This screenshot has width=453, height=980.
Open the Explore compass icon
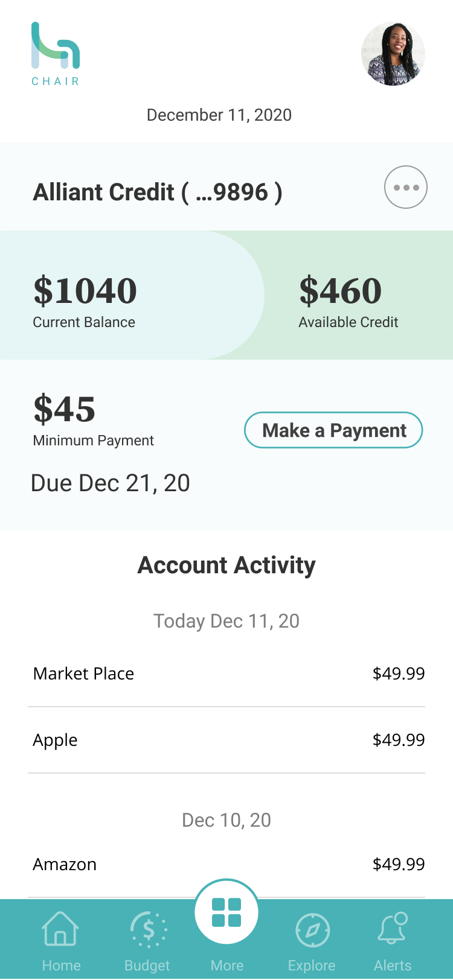pyautogui.click(x=312, y=930)
